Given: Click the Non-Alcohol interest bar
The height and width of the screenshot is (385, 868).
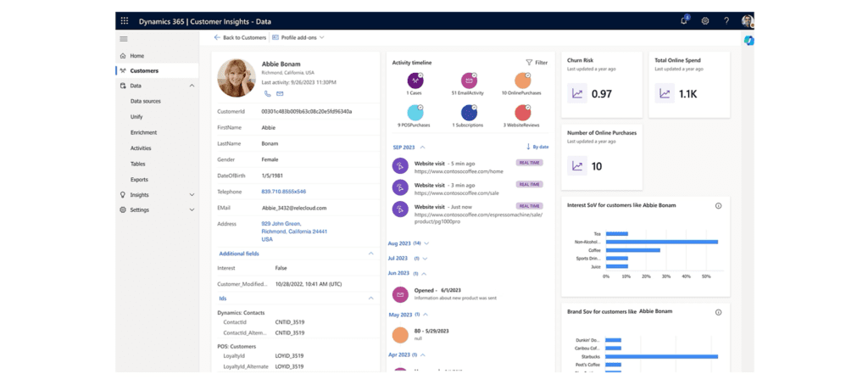Looking at the screenshot, I should point(661,242).
